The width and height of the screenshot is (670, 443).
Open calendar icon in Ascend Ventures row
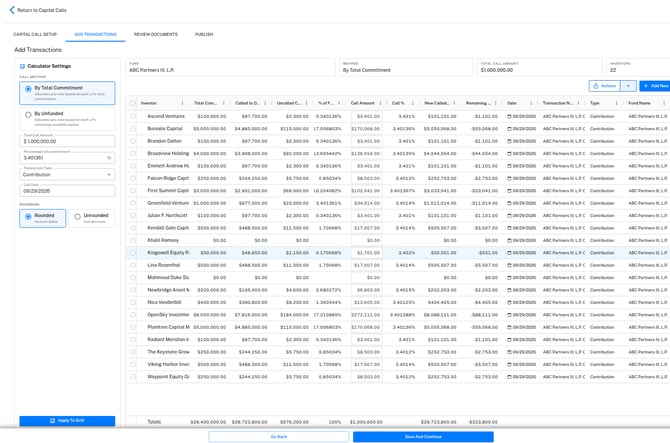(509, 116)
